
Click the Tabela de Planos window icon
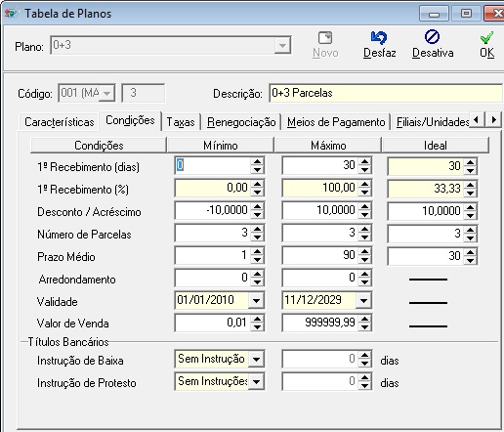pyautogui.click(x=11, y=14)
